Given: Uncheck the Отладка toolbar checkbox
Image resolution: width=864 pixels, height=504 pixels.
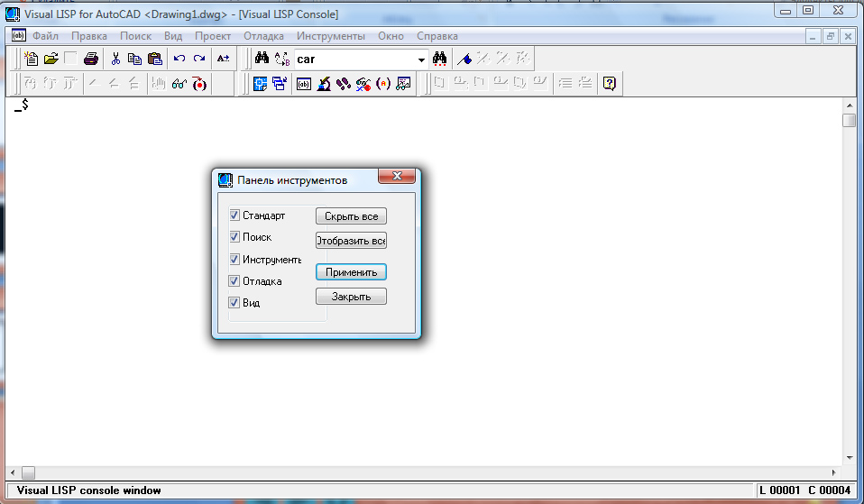Looking at the screenshot, I should click(x=234, y=281).
